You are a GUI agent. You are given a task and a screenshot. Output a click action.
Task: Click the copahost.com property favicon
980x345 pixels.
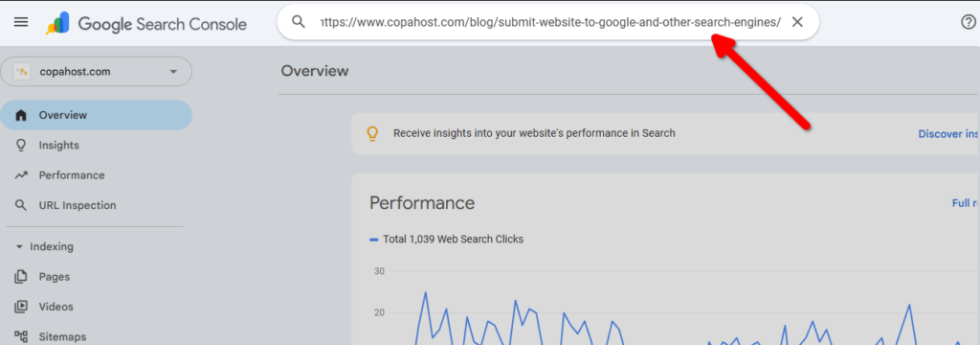click(x=22, y=72)
